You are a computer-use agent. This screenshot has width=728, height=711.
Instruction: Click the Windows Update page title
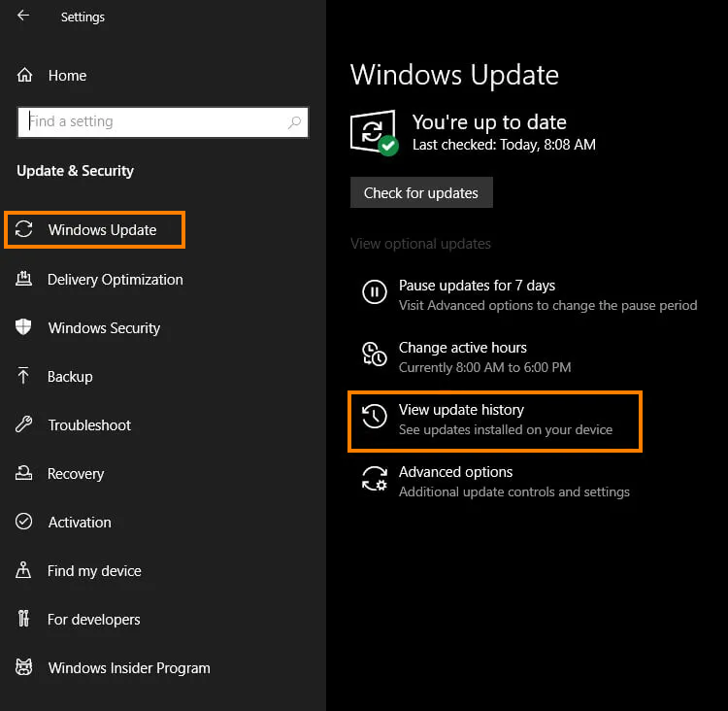[454, 76]
